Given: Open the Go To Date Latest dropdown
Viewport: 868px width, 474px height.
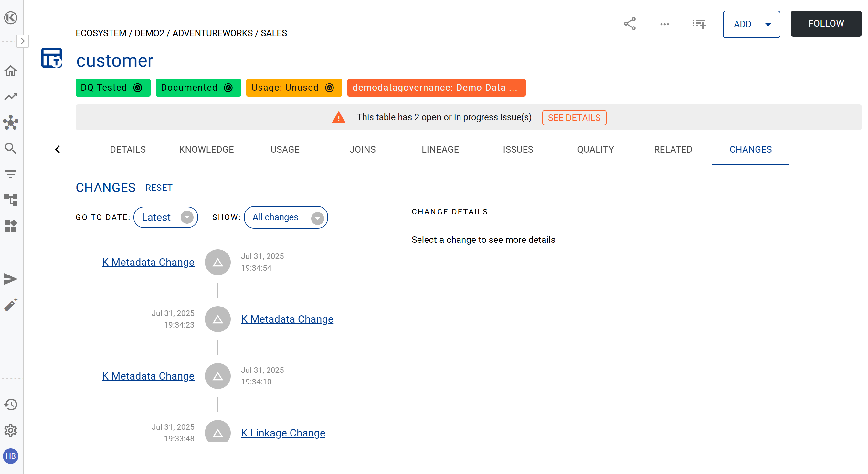Looking at the screenshot, I should point(165,218).
